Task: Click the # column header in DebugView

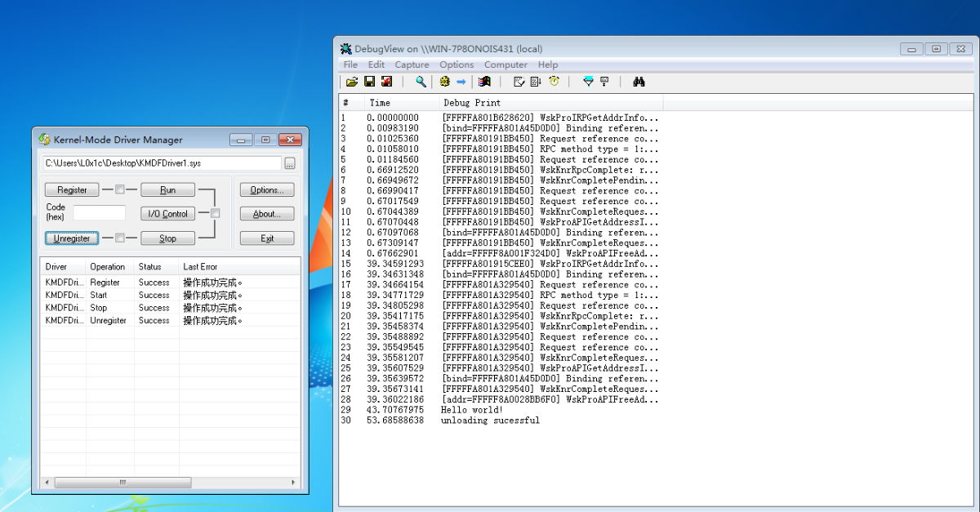Action: [x=352, y=103]
